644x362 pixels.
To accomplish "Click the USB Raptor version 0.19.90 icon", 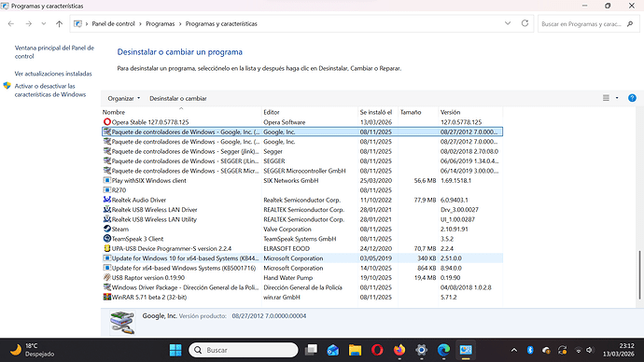I will point(106,277).
